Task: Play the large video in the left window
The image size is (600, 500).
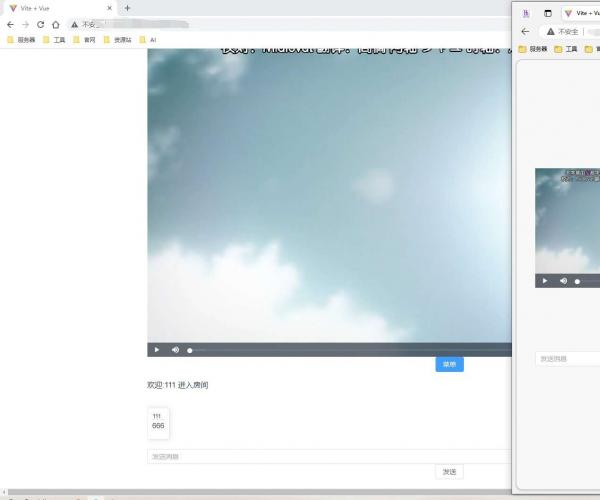Action: (157, 350)
